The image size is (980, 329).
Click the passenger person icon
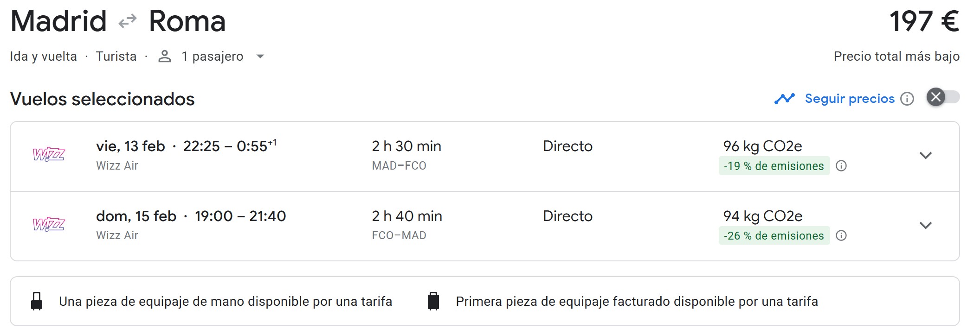[x=165, y=57]
